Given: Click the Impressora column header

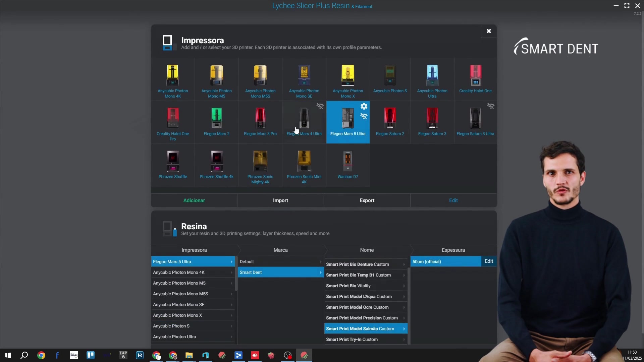Looking at the screenshot, I should coord(194,250).
